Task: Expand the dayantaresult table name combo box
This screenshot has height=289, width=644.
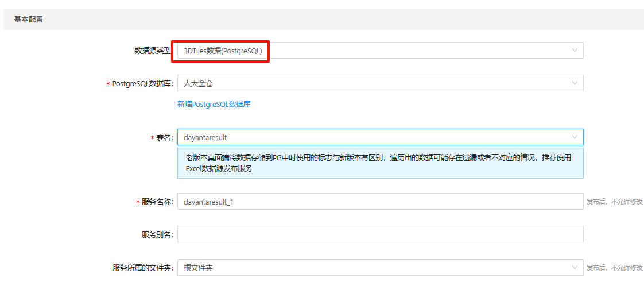Action: 373,137
